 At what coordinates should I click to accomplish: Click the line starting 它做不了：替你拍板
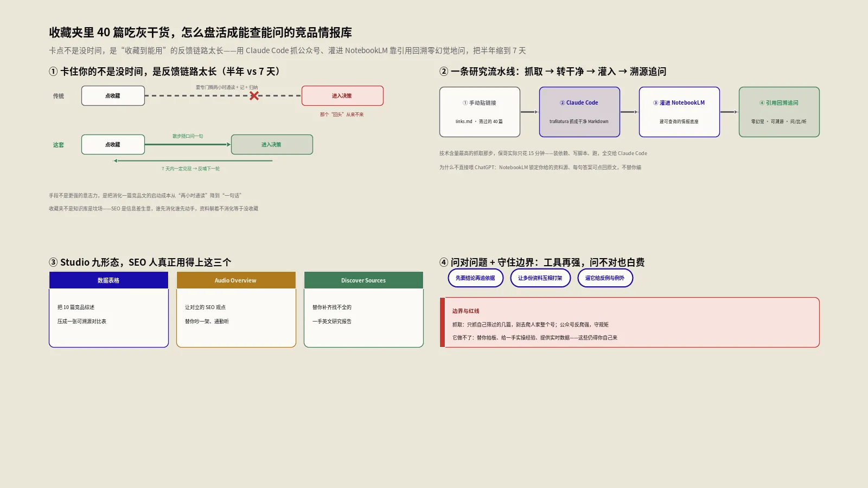(x=535, y=338)
